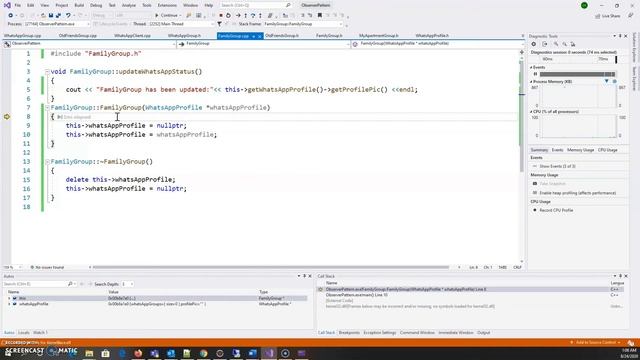Open Solution Explorer side tab
The image size is (640, 360).
pyautogui.click(x=635, y=46)
